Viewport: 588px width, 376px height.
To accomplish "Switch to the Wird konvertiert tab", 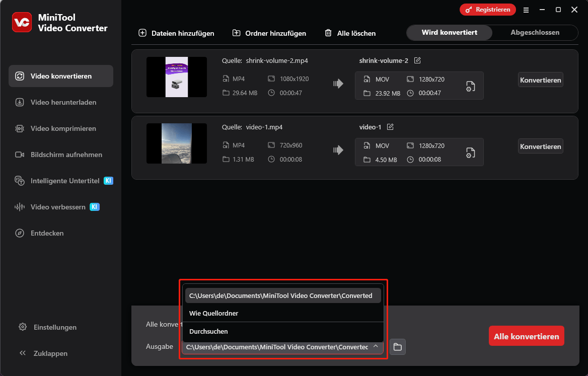I will (449, 33).
